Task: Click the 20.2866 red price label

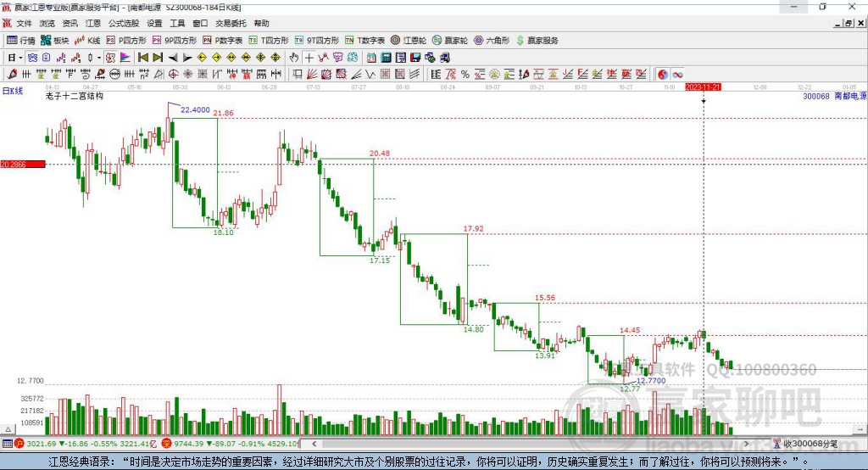Action: tap(23, 164)
